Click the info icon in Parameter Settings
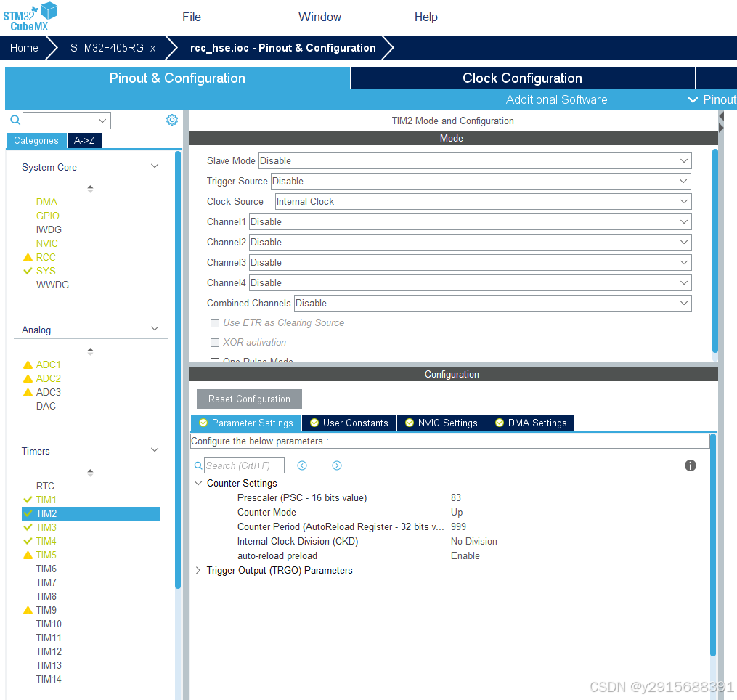The image size is (737, 700). pyautogui.click(x=690, y=465)
